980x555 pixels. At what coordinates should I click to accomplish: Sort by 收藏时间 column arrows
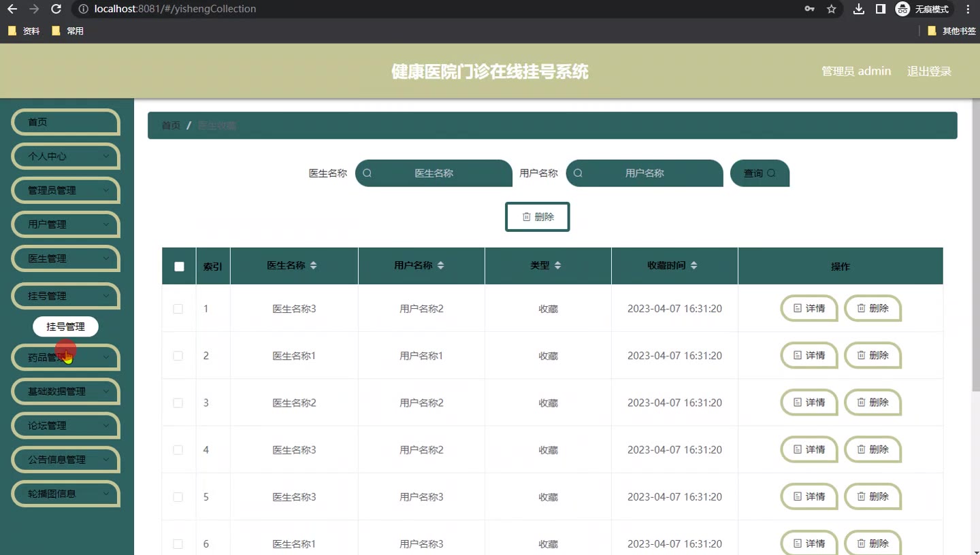693,265
